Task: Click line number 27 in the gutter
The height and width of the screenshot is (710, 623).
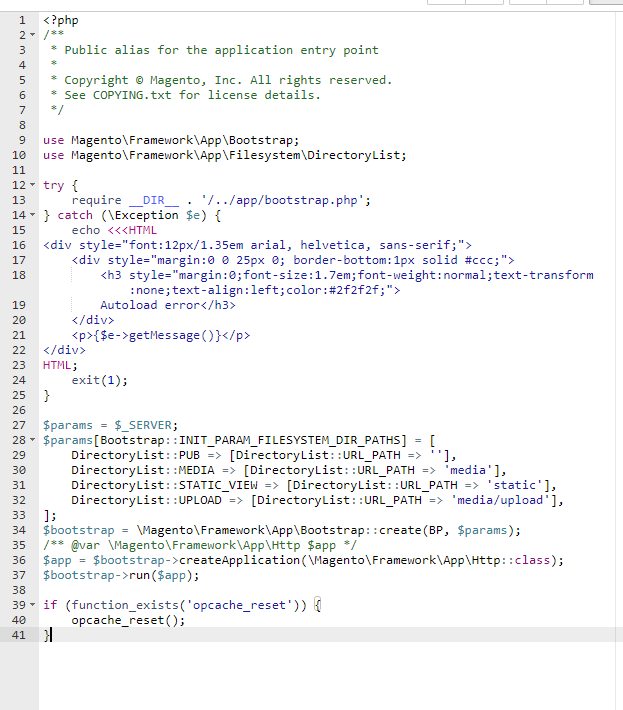Action: coord(19,425)
